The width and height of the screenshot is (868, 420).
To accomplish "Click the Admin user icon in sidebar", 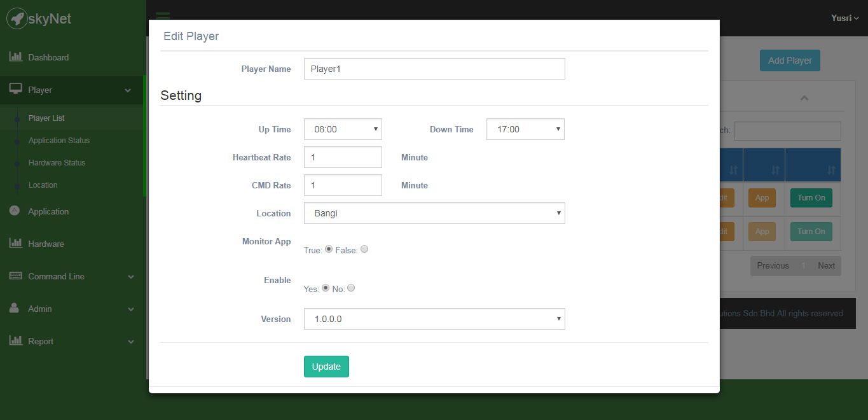I will [15, 309].
